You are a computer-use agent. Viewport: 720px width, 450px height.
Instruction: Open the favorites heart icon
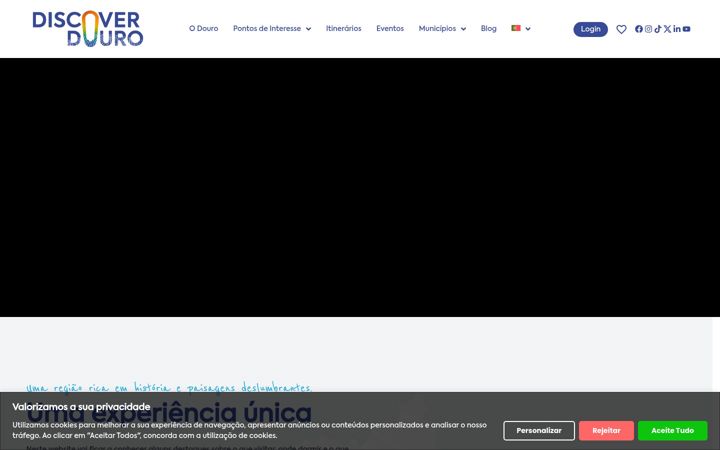coord(621,29)
